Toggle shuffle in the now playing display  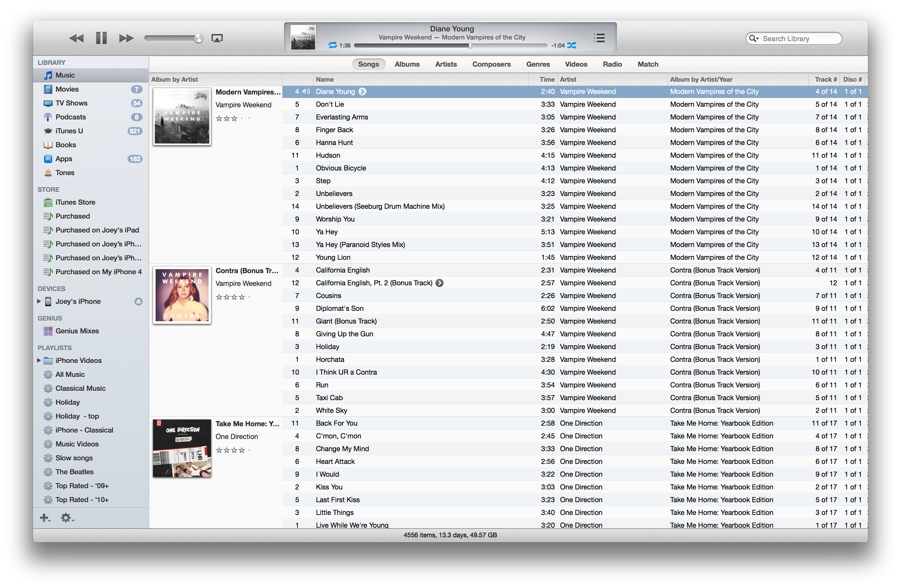click(572, 46)
